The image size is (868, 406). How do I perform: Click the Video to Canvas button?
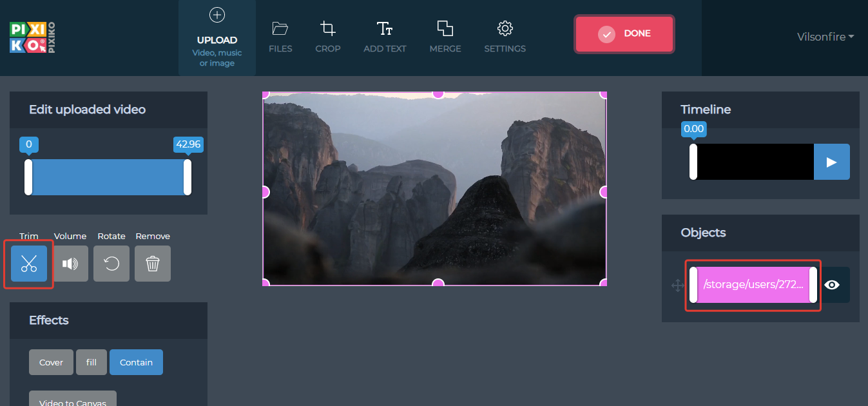[73, 399]
